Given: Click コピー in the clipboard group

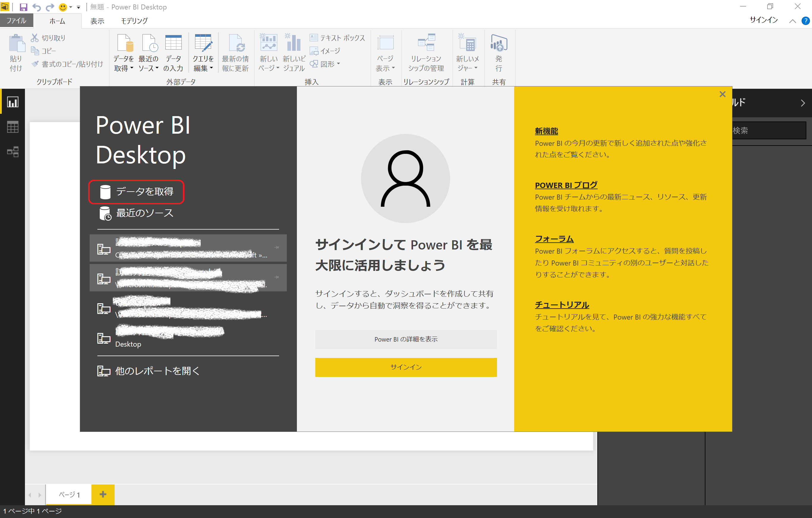Looking at the screenshot, I should click(44, 51).
